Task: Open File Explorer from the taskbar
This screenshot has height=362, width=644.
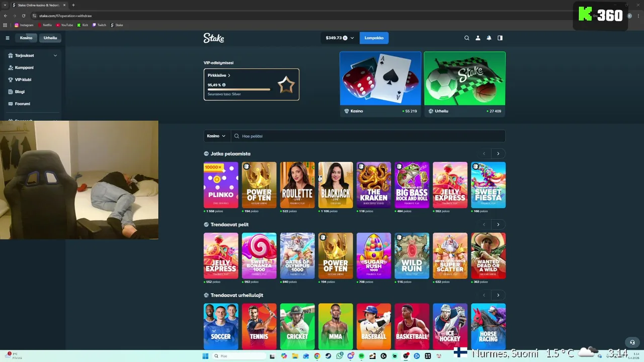Action: coord(295,356)
